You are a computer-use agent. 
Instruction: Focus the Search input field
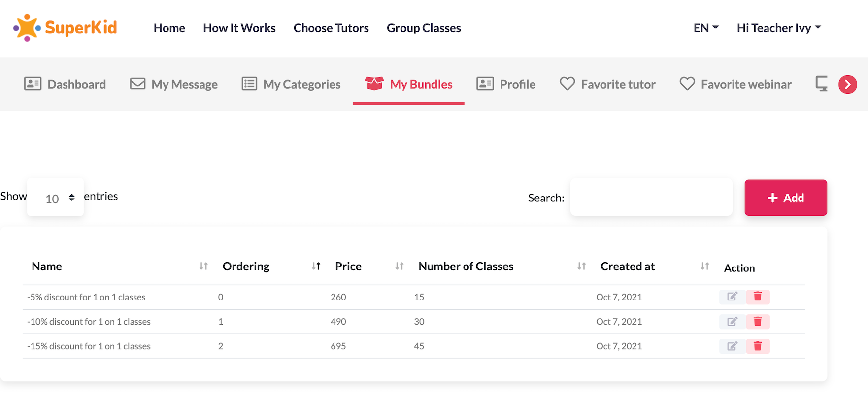coord(651,198)
